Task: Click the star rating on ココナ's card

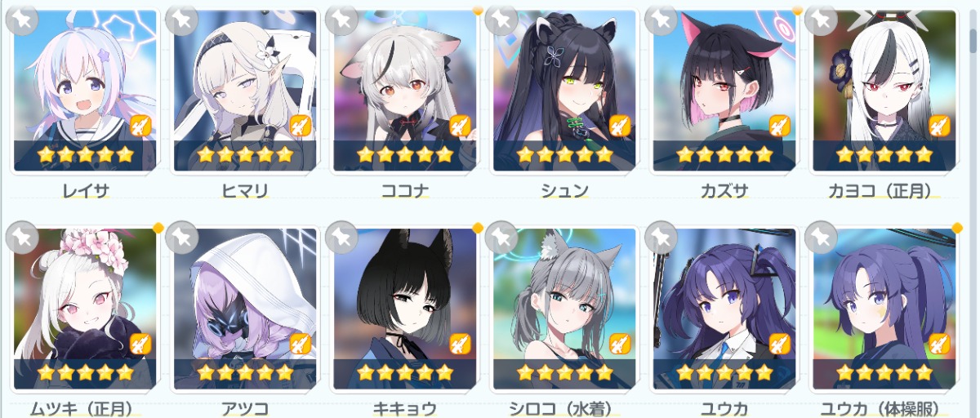Action: pyautogui.click(x=404, y=154)
